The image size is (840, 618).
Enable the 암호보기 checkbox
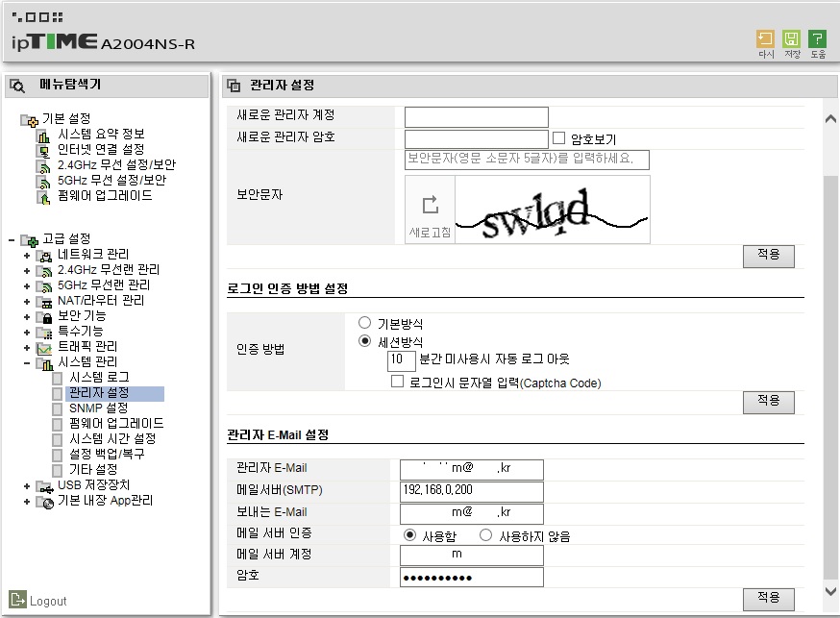[558, 138]
